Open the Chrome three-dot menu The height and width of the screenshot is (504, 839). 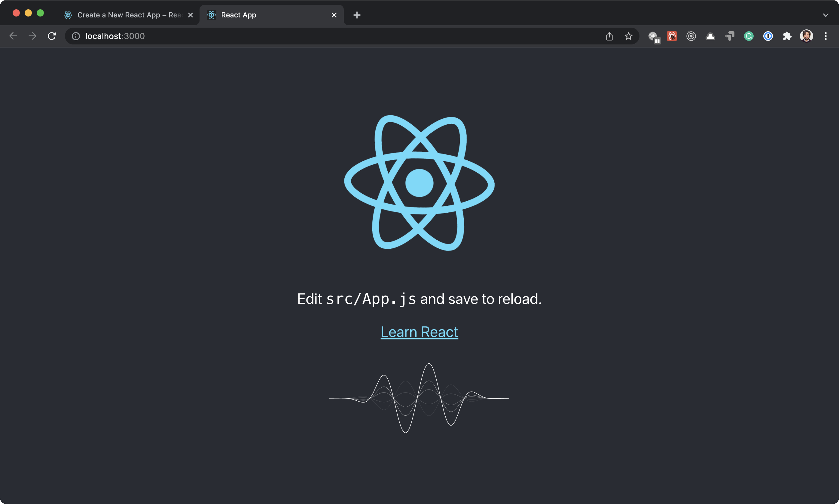click(825, 36)
